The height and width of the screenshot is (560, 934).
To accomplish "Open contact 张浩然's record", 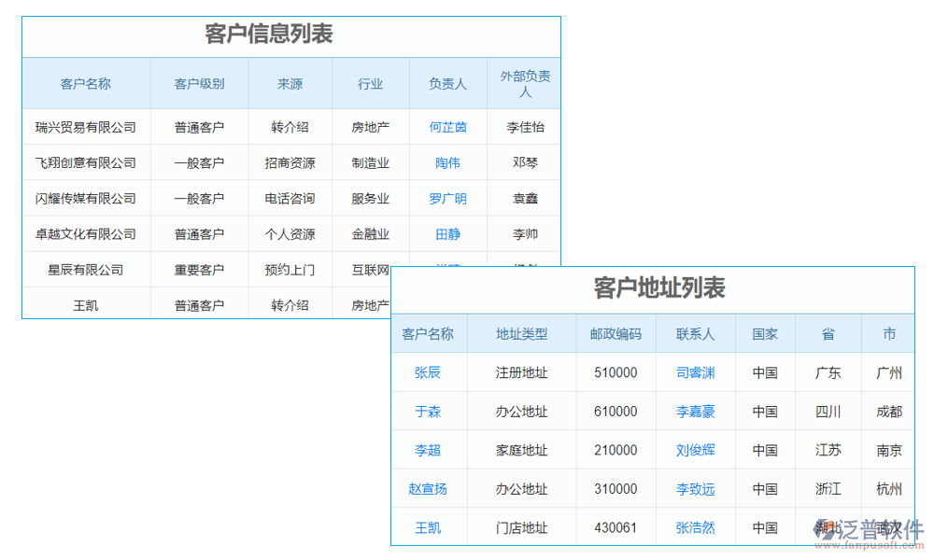I will (695, 527).
